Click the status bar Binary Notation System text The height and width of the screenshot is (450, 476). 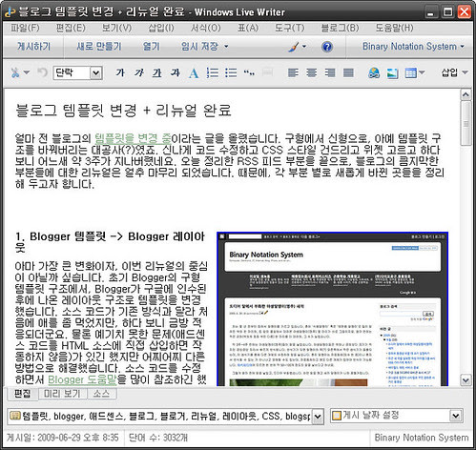tap(422, 438)
